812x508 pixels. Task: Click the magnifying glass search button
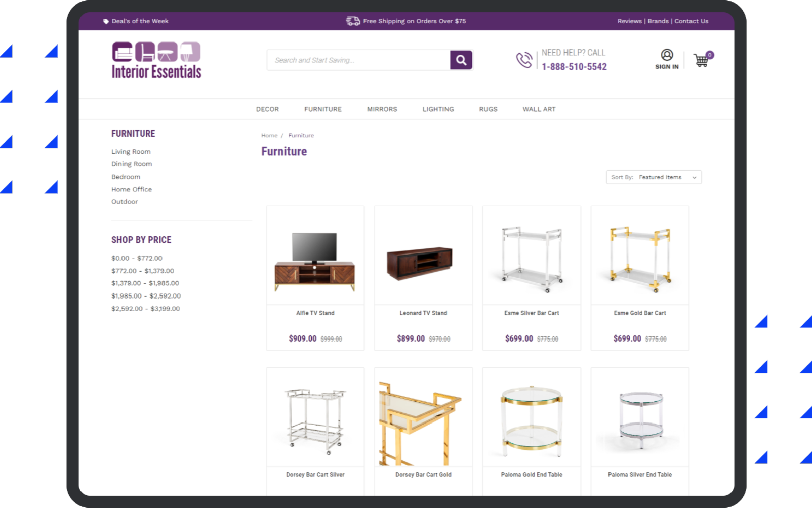click(x=461, y=60)
